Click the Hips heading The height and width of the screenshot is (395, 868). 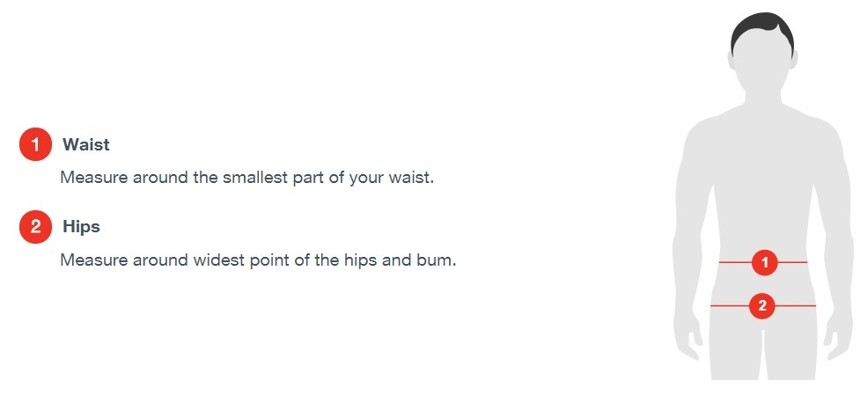[x=81, y=227]
